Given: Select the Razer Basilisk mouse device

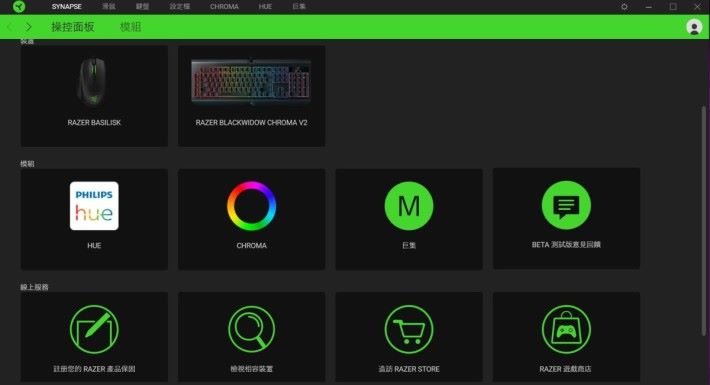Looking at the screenshot, I should click(94, 96).
